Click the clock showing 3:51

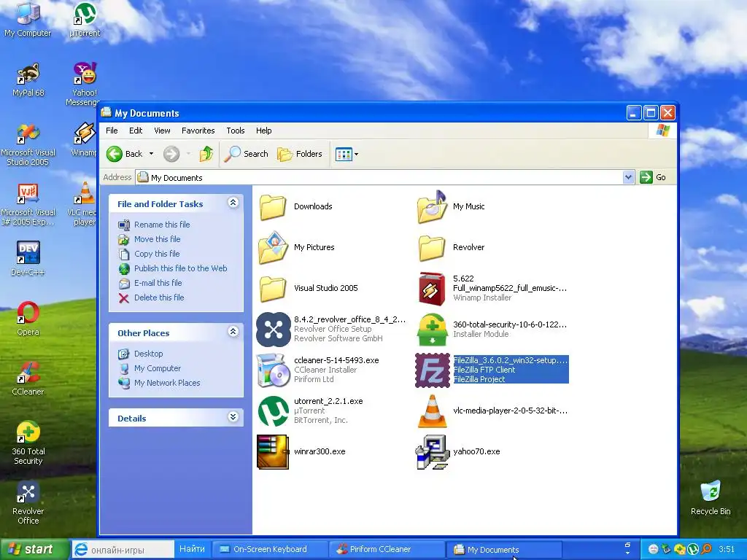coord(727,549)
